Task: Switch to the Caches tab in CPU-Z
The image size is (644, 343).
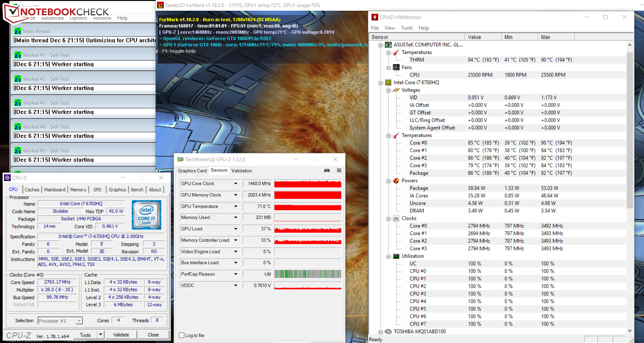Action: pyautogui.click(x=32, y=189)
